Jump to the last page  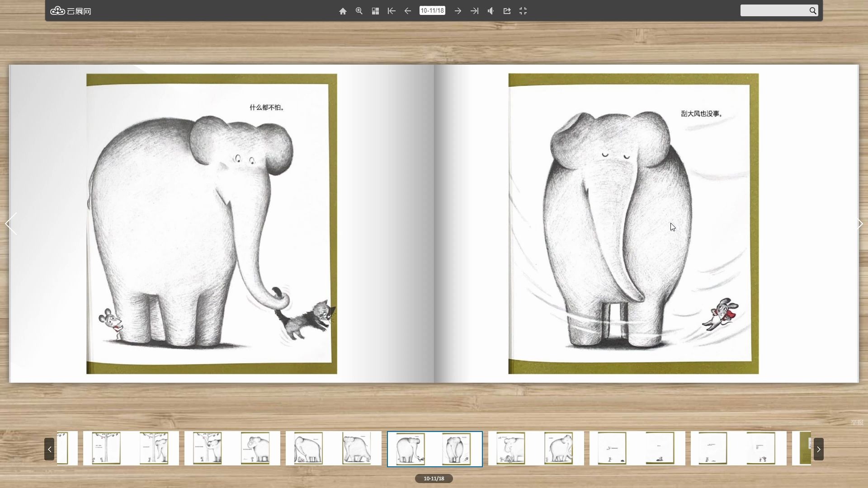pos(474,11)
